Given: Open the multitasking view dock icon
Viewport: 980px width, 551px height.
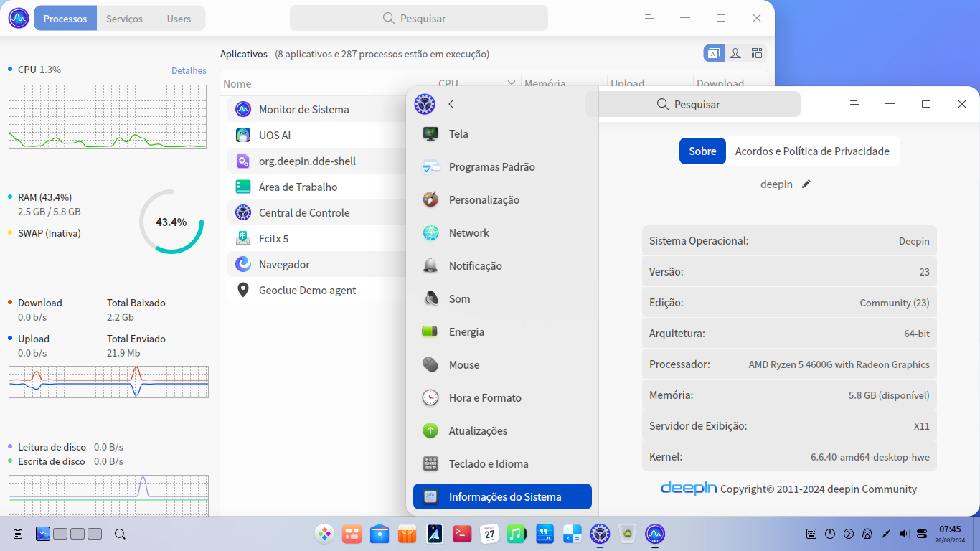Looking at the screenshot, I should (x=352, y=534).
